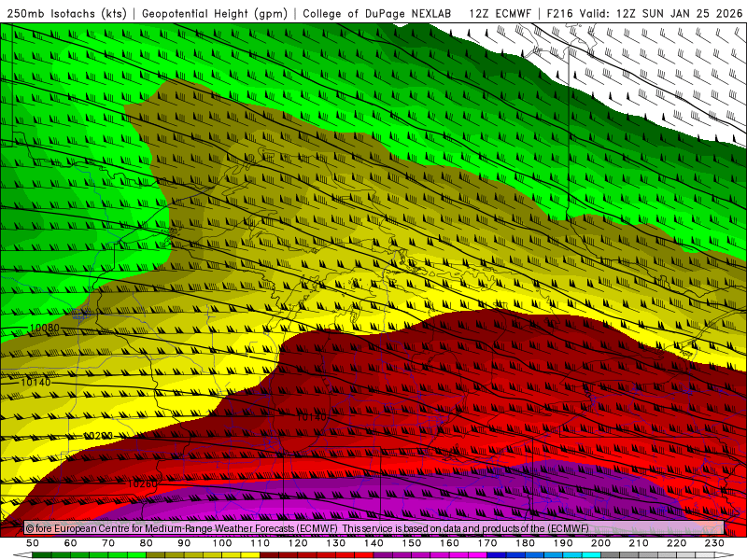The height and width of the screenshot is (560, 747).
Task: Click the 'F216' forecast hour label
Action: point(559,14)
